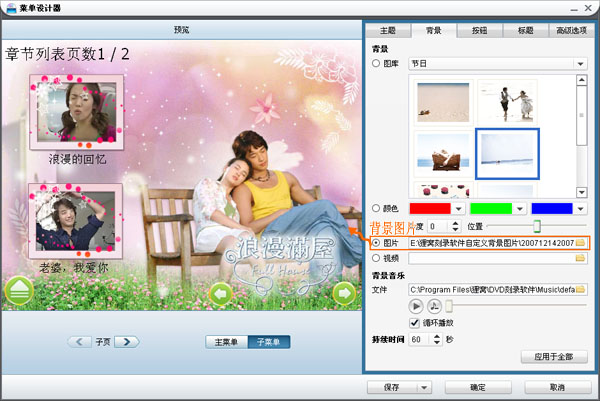
Task: Click the background picture path field
Action: [492, 243]
